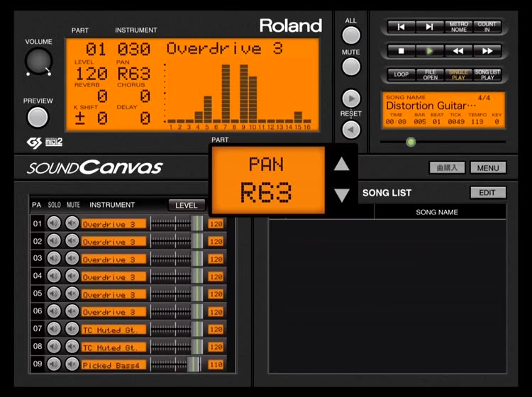Click the PAN R63 value in main display
Viewport: 532px width, 397px height.
(x=133, y=74)
